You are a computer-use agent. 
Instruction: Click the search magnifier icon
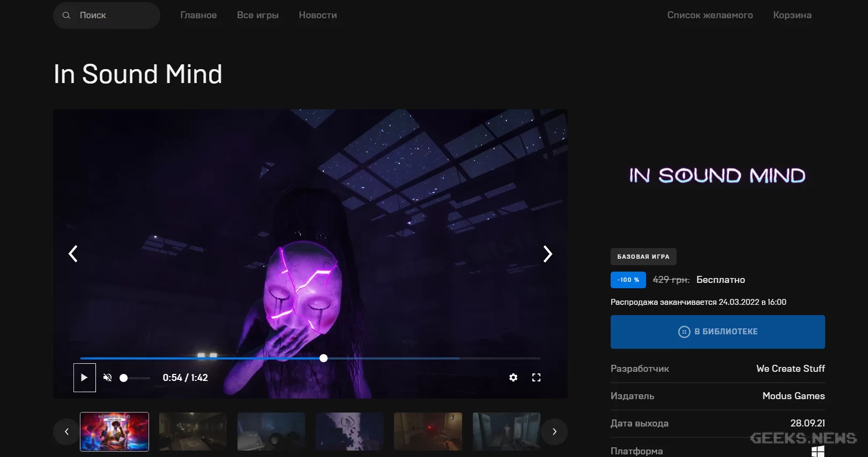[x=66, y=16]
